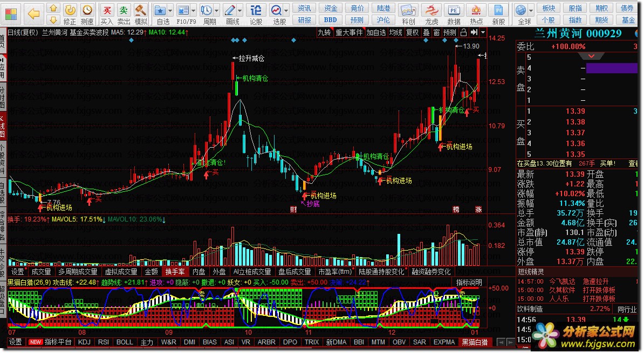Open the 指标平台 with NEW badge
The width and height of the screenshot is (644, 353).
(51, 342)
